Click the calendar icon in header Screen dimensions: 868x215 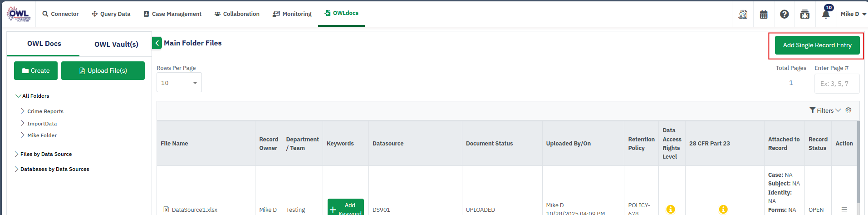point(764,14)
